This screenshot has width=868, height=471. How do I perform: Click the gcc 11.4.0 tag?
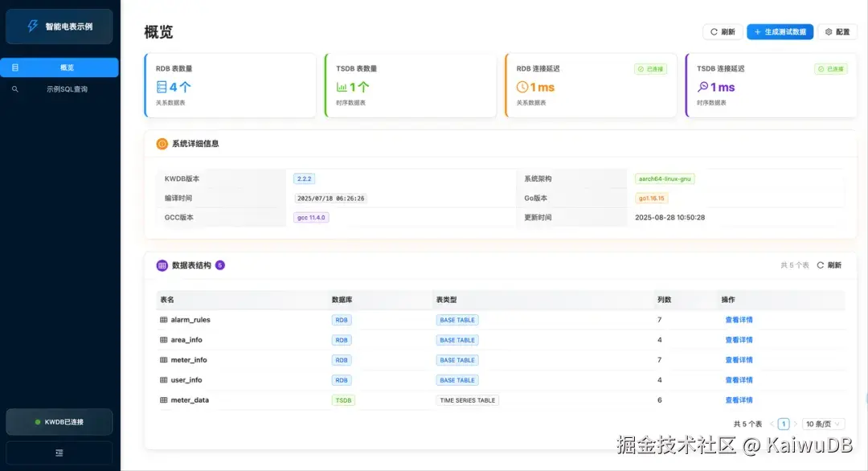pos(311,218)
